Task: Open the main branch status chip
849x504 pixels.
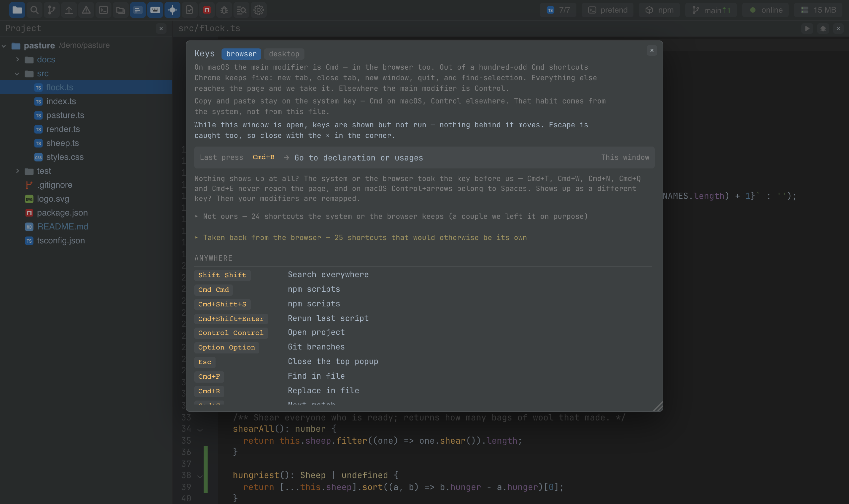Action: point(711,10)
